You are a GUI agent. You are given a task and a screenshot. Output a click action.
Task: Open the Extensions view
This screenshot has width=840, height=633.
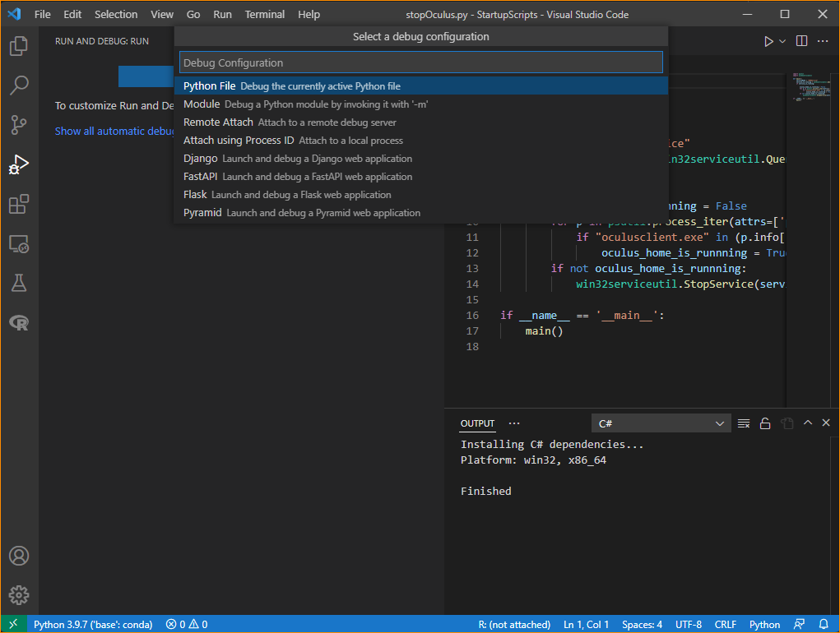tap(19, 204)
